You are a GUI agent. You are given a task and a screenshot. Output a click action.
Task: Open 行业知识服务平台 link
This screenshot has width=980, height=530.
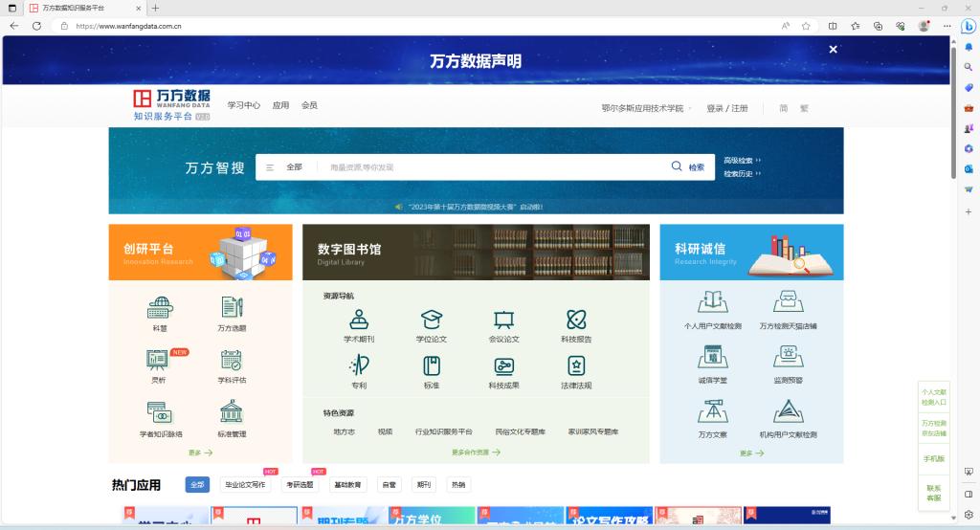pyautogui.click(x=444, y=431)
